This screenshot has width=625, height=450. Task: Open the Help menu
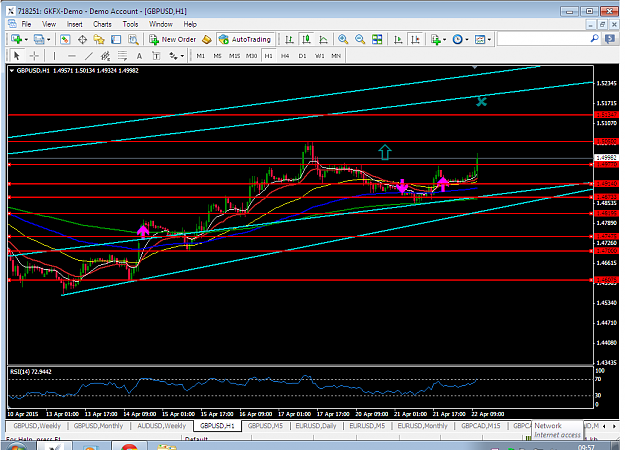point(190,24)
